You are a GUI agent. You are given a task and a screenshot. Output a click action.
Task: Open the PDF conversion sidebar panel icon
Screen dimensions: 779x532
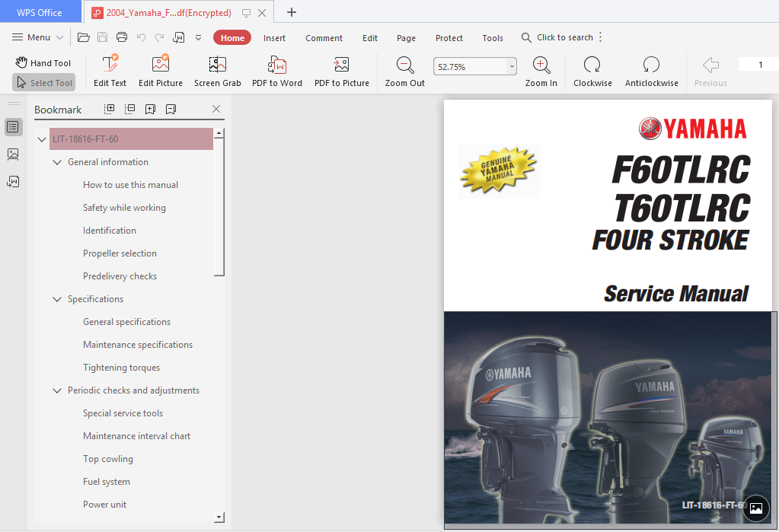[x=14, y=182]
